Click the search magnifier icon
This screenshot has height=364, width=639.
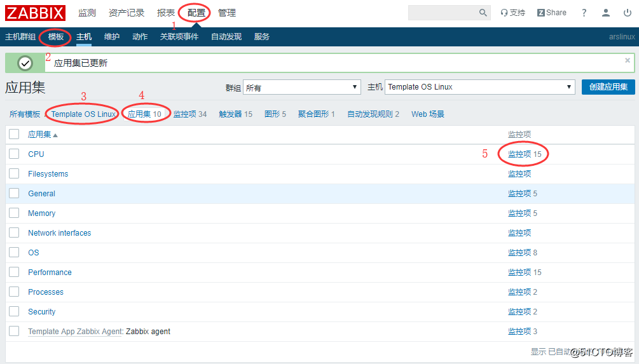coord(483,13)
